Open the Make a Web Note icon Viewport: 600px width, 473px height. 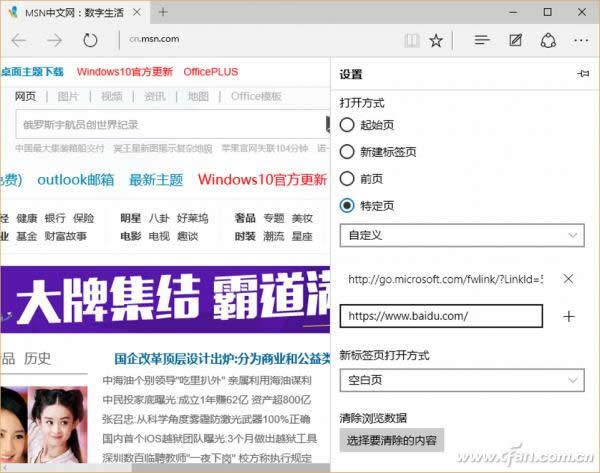coord(515,40)
